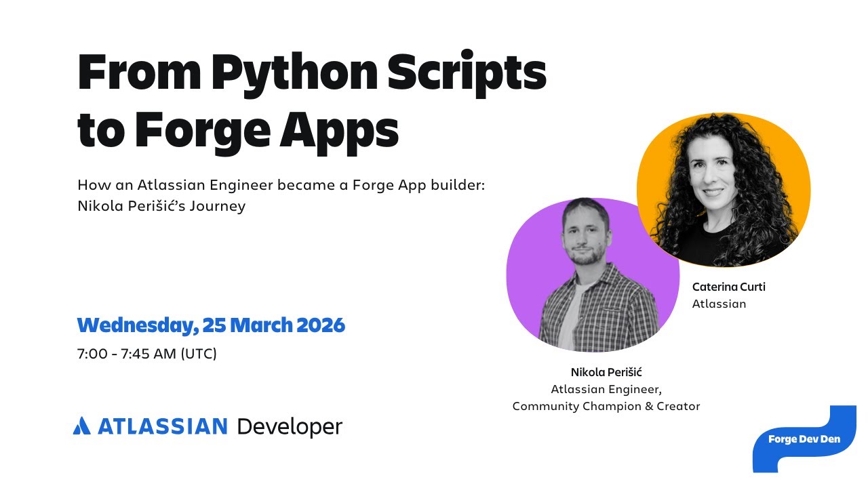Click the word 'Developer' beside Atlassian
868x488 pixels.
[290, 426]
